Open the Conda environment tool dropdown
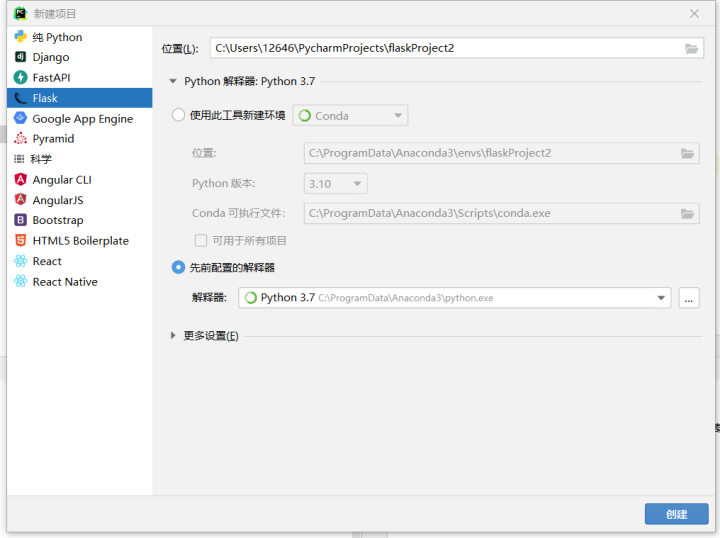 [x=350, y=116]
